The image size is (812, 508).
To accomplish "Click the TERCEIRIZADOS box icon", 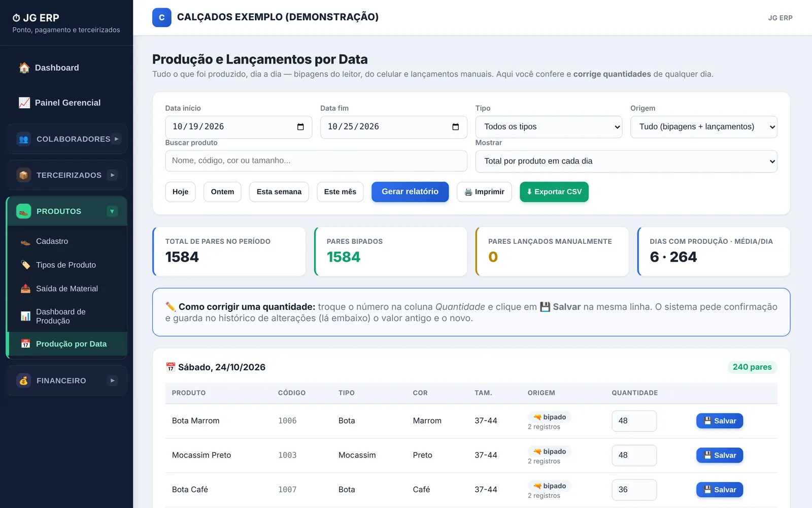I will tap(23, 175).
